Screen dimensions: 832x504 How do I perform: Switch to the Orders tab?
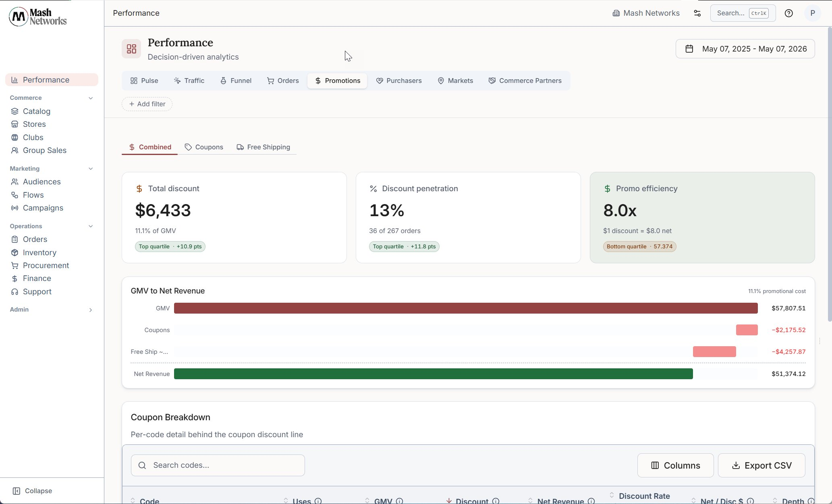tap(283, 81)
